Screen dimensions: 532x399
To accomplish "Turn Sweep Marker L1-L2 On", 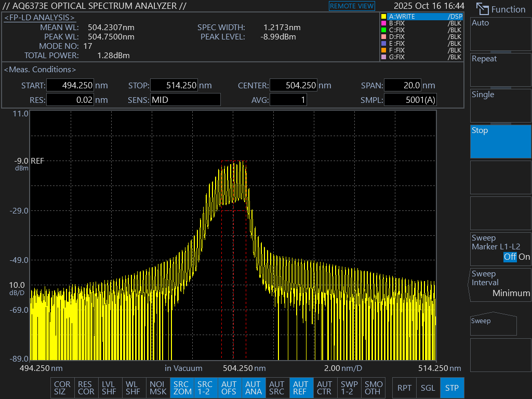I will (524, 257).
